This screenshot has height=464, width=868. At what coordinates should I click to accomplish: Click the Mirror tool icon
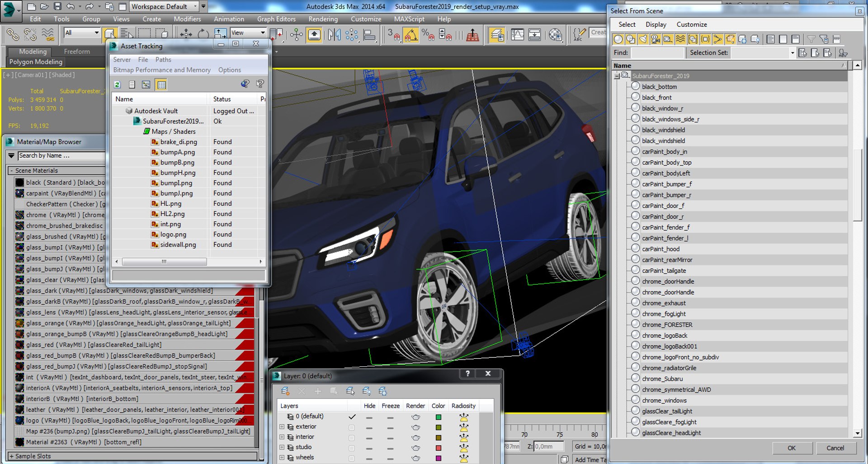tap(335, 34)
